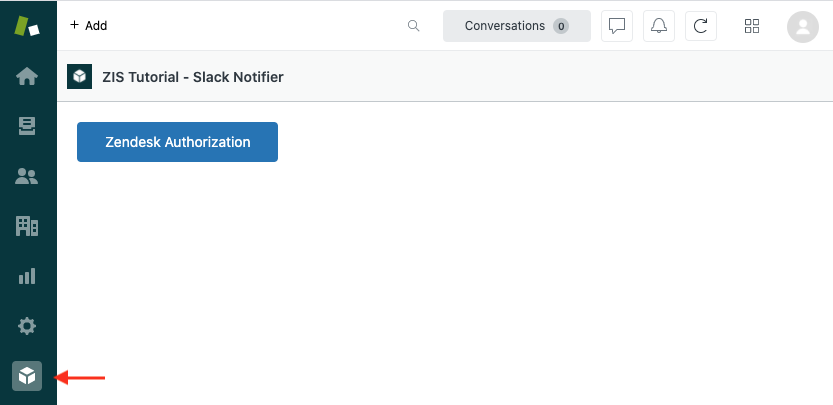Click the ZIS Tutorial - Slack Notifier title
Image resolution: width=833 pixels, height=405 pixels.
[193, 77]
